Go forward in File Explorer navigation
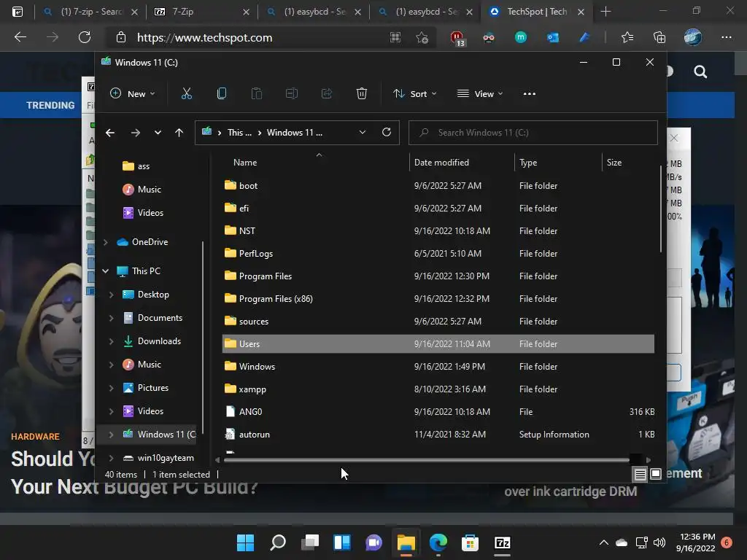The height and width of the screenshot is (560, 747). [x=135, y=133]
